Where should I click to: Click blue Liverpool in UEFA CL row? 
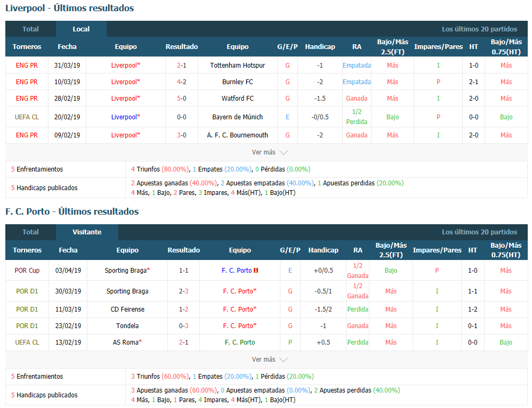point(125,117)
